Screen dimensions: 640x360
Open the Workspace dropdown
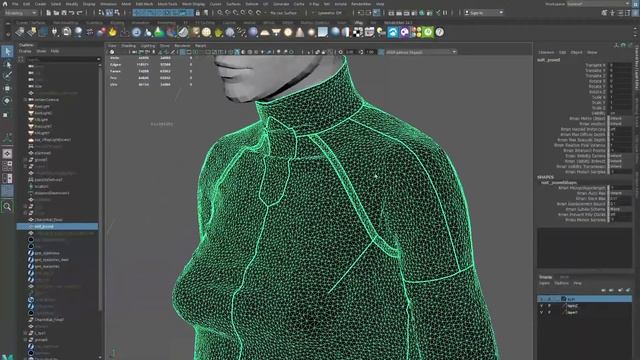[x=598, y=4]
